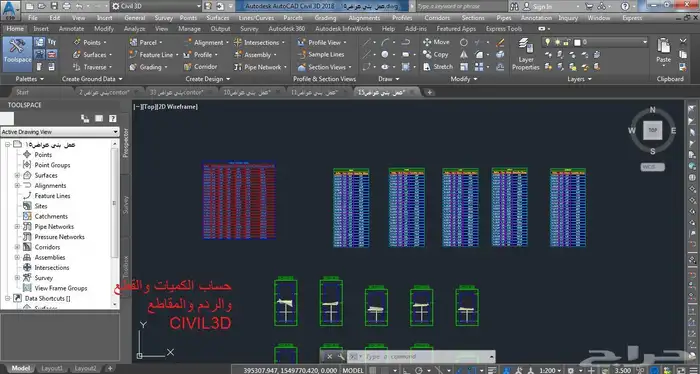The image size is (700, 374).
Task: Switch to the Model tab
Action: (20, 369)
